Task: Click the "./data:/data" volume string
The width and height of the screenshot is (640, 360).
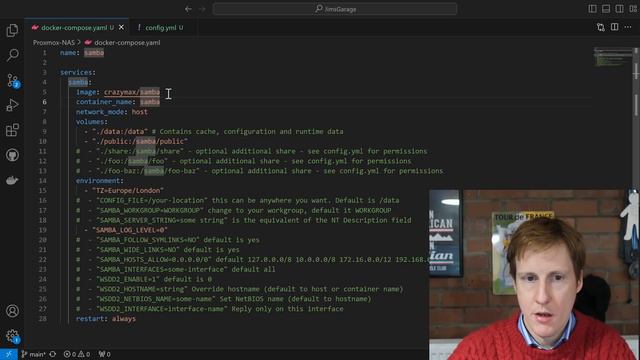Action: click(120, 131)
